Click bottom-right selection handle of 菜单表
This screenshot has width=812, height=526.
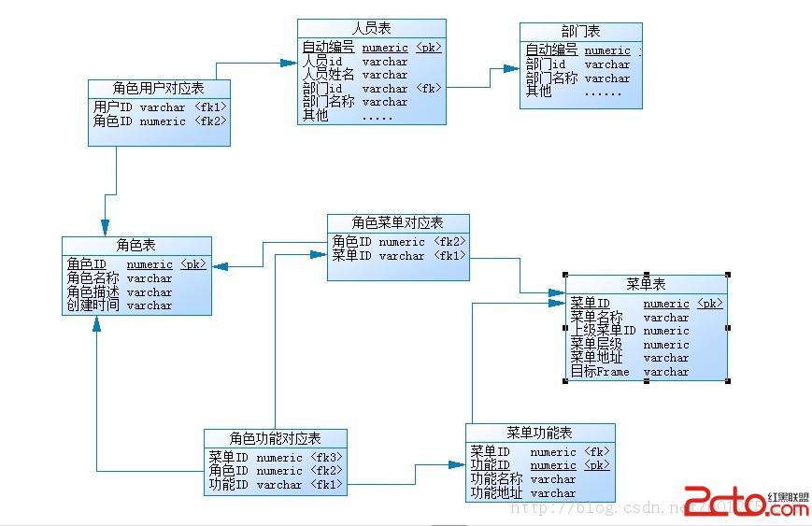[x=728, y=381]
